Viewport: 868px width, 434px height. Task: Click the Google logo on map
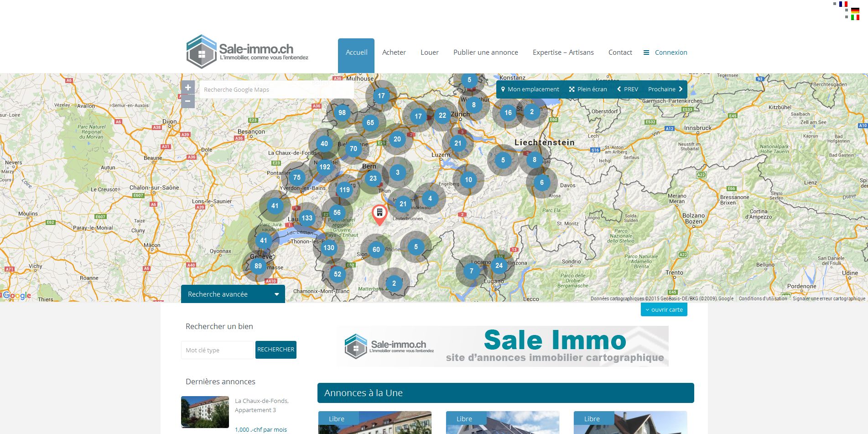tap(16, 295)
